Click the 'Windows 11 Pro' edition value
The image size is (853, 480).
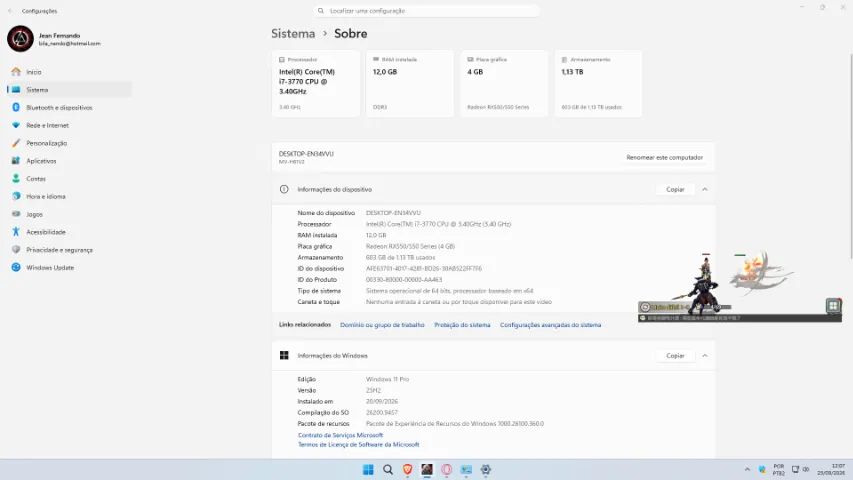coord(387,379)
